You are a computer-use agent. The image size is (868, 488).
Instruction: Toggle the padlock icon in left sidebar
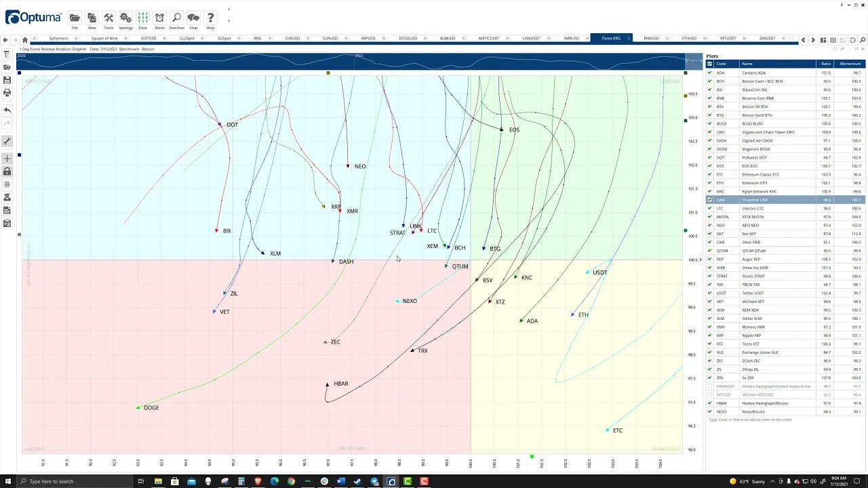point(7,171)
